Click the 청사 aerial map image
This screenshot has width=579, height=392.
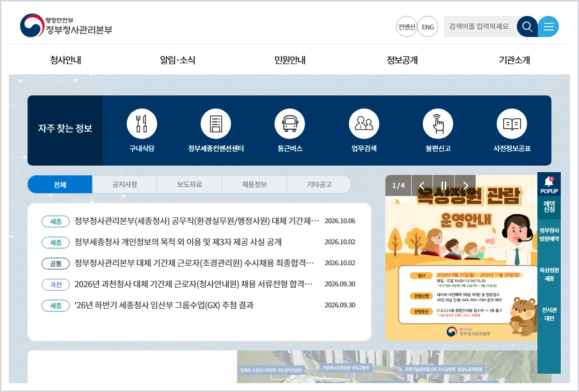click(394, 367)
